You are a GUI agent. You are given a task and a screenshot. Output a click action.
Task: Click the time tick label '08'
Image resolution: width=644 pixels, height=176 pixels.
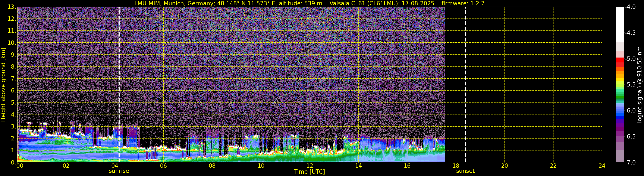tap(212, 166)
